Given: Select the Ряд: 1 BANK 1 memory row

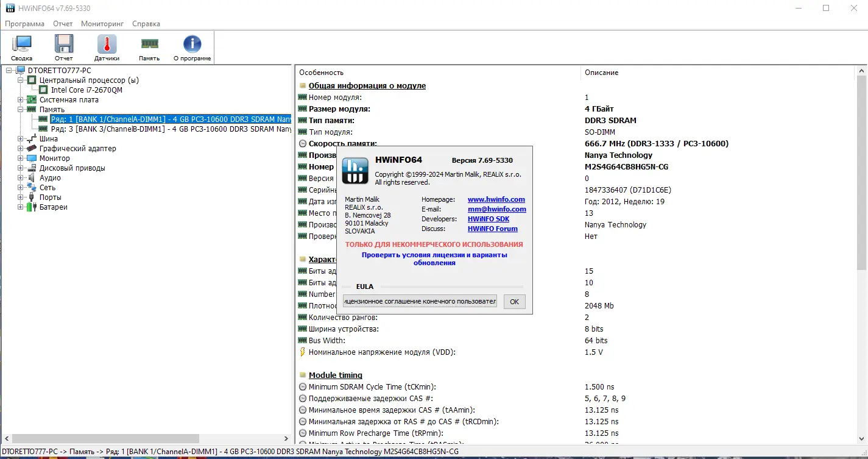Looking at the screenshot, I should tap(171, 119).
